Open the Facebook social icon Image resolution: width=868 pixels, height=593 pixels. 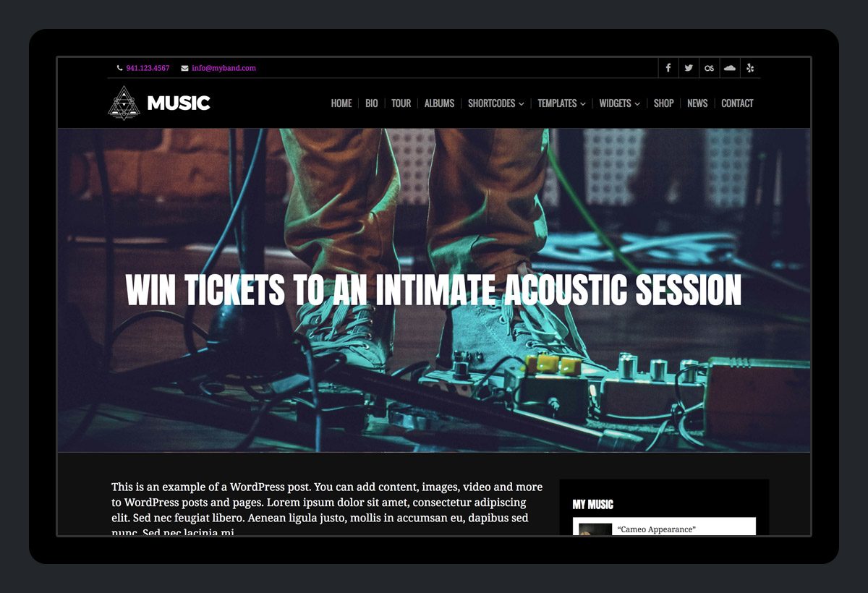(x=668, y=68)
